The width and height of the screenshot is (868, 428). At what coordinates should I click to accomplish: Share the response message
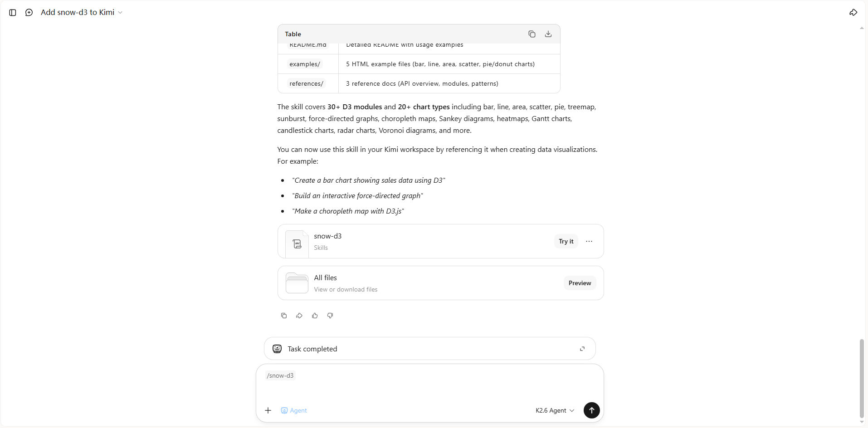click(x=299, y=316)
